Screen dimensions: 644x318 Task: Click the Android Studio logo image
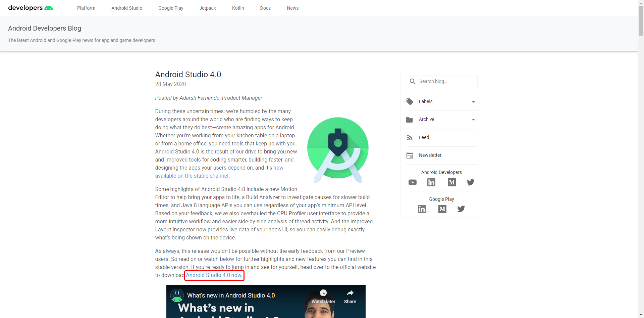(x=338, y=150)
